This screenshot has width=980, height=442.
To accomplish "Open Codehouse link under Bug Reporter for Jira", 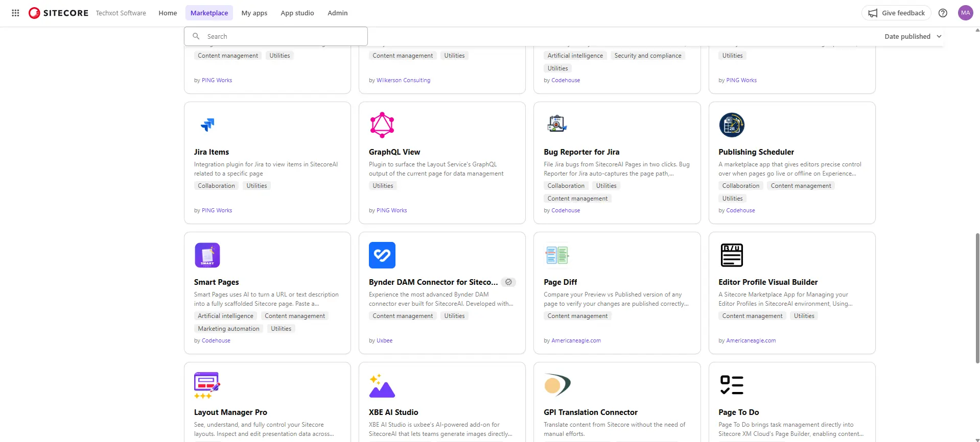I will 566,210.
